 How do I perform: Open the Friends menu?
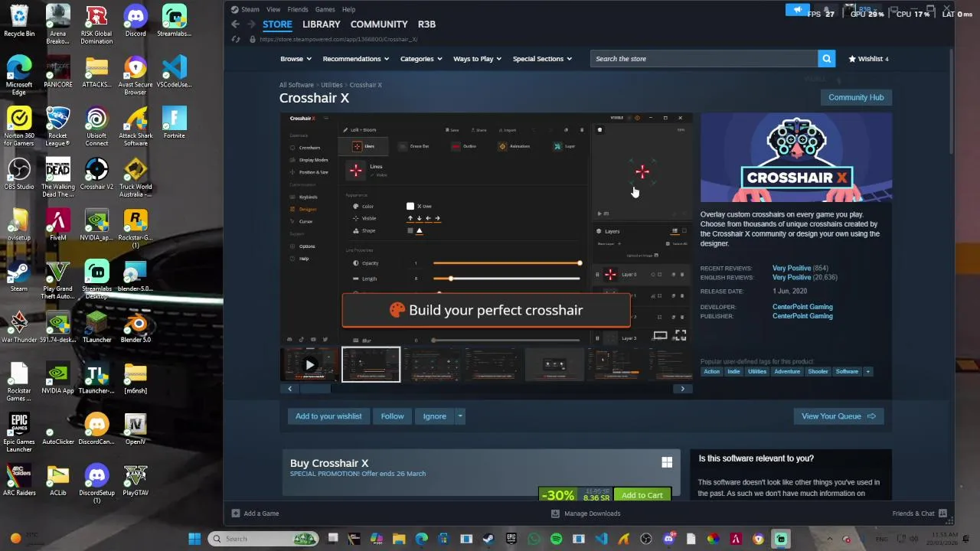298,10
